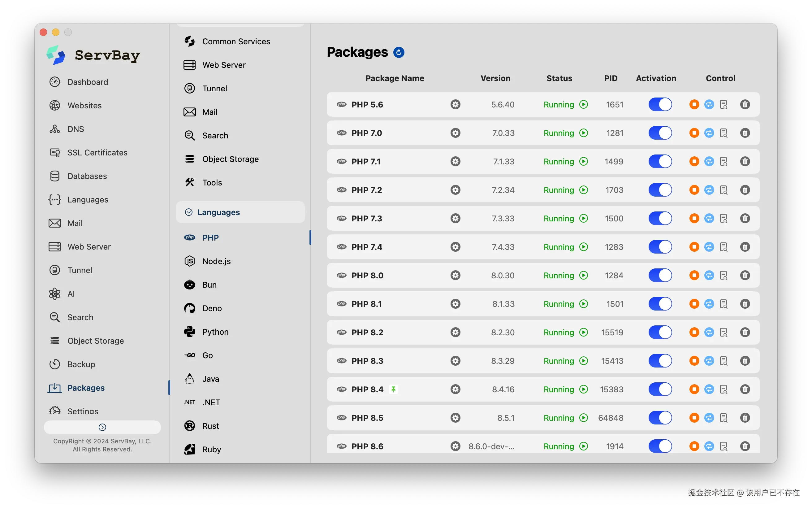Expand the collapsed bar at sidebar bottom
This screenshot has height=509, width=812.
click(102, 427)
